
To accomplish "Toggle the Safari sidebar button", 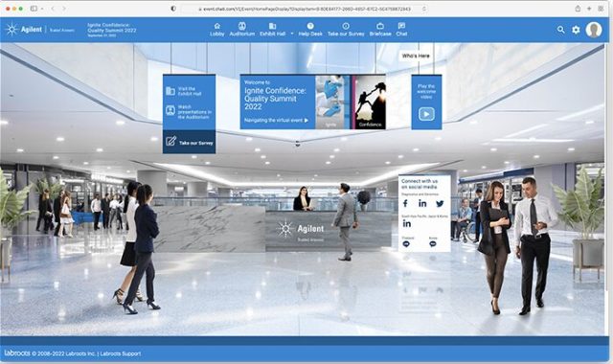I will (x=34, y=9).
